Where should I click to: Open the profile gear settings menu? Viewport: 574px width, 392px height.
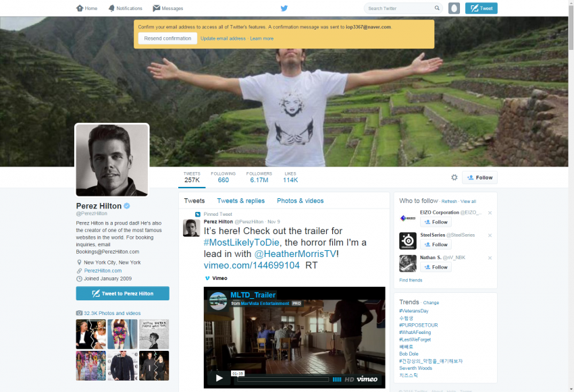[454, 177]
